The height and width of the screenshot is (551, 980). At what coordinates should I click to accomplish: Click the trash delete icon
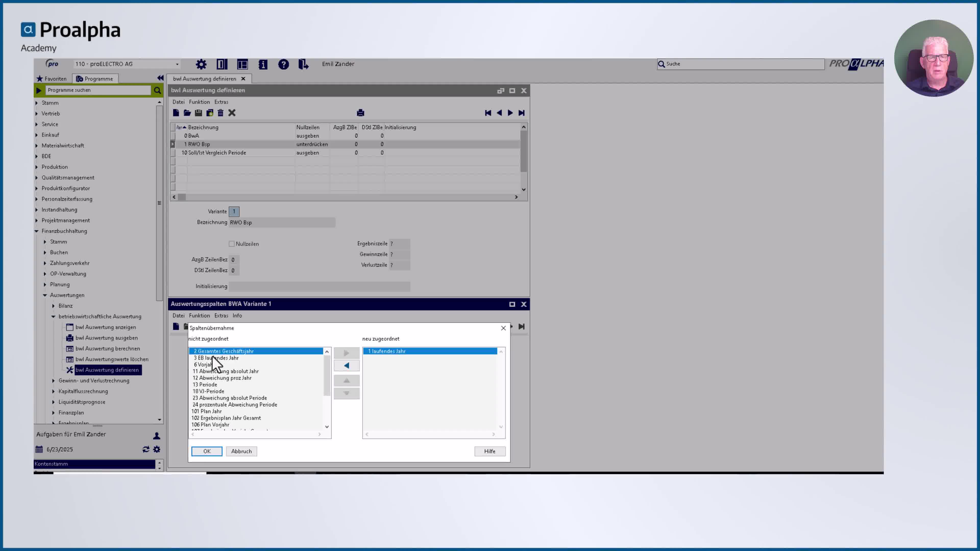click(x=221, y=112)
